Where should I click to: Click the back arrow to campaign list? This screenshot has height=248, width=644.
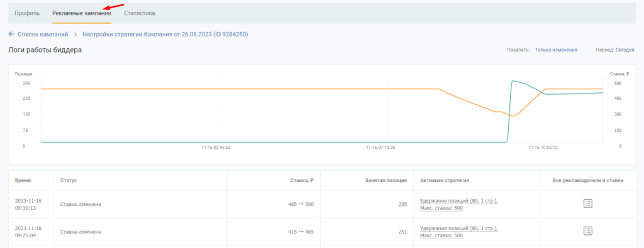[11, 35]
